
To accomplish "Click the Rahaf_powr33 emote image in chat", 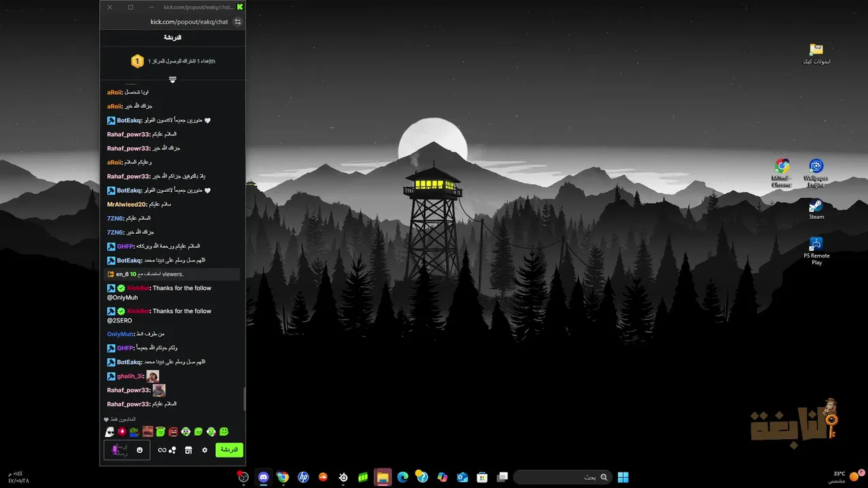I will [x=159, y=390].
